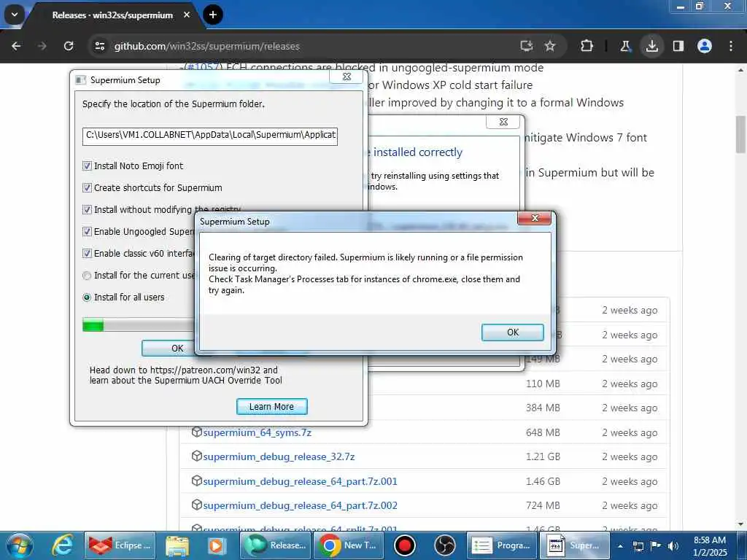The image size is (747, 560).
Task: Toggle Install without modifying the registry checkbox
Action: [x=87, y=209]
